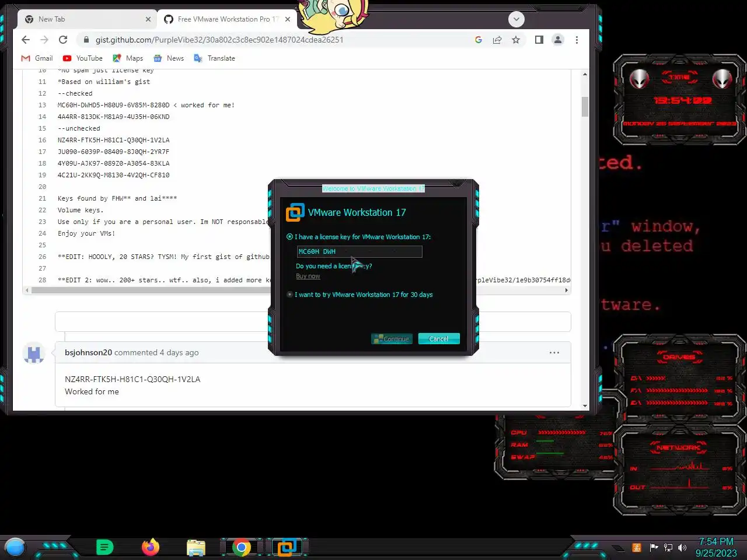This screenshot has height=560, width=747.
Task: Open the Maps bookmark
Action: [x=128, y=58]
